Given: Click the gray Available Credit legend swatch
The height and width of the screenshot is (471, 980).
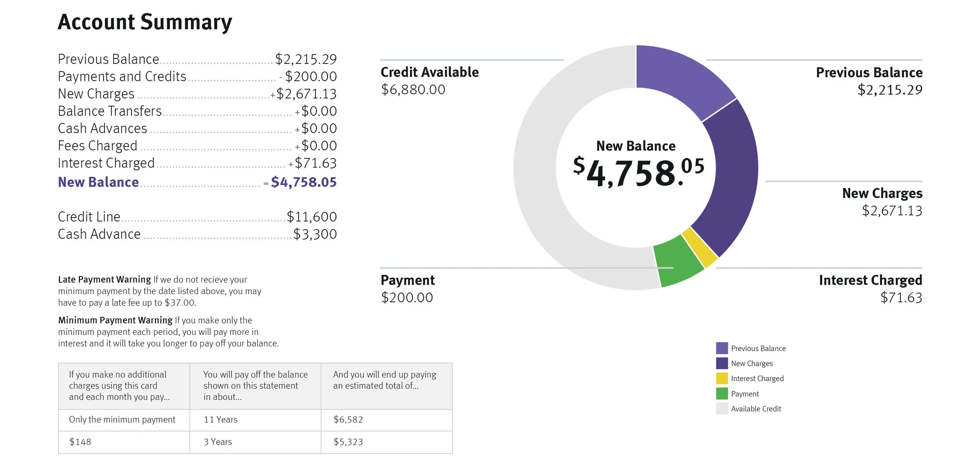Looking at the screenshot, I should [x=722, y=409].
